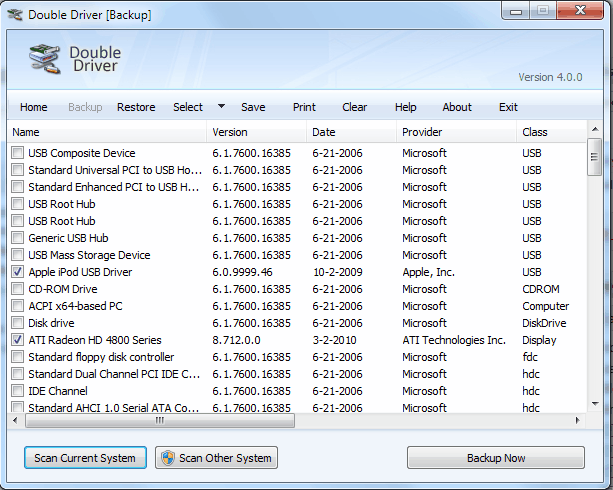Click the Select menu item
Image resolution: width=613 pixels, height=490 pixels.
click(188, 107)
